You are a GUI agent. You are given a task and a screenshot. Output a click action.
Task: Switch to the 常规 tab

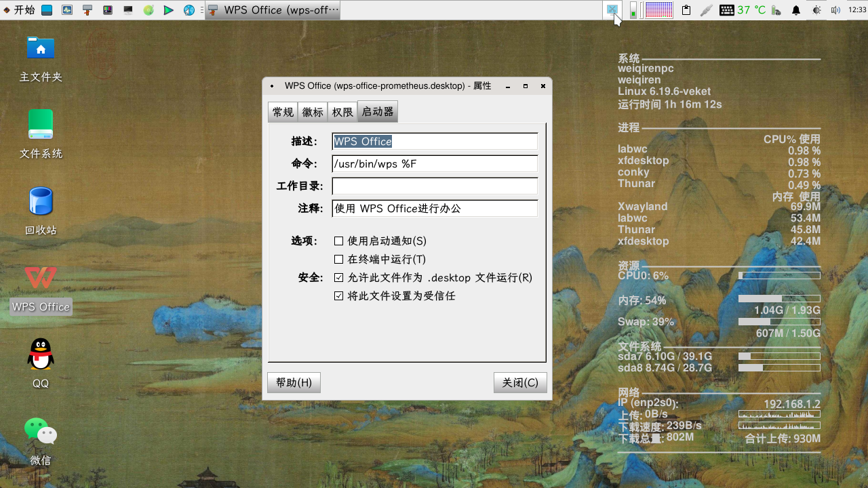tap(283, 112)
